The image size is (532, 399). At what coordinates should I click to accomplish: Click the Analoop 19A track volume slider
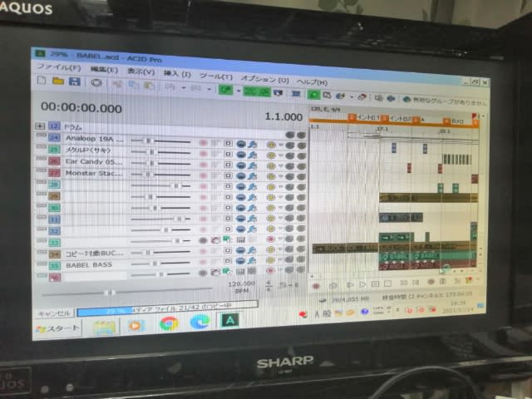[x=160, y=140]
